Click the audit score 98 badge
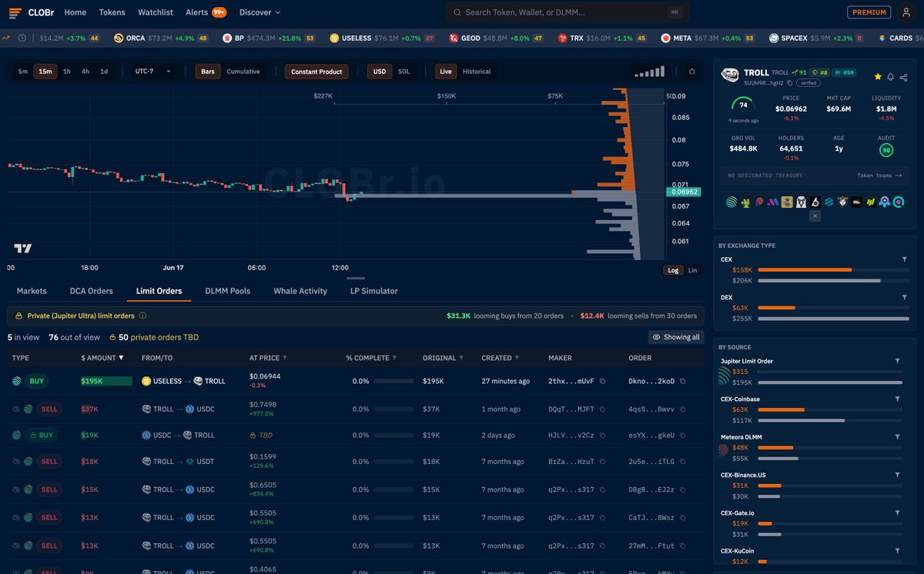The height and width of the screenshot is (574, 924). point(886,150)
